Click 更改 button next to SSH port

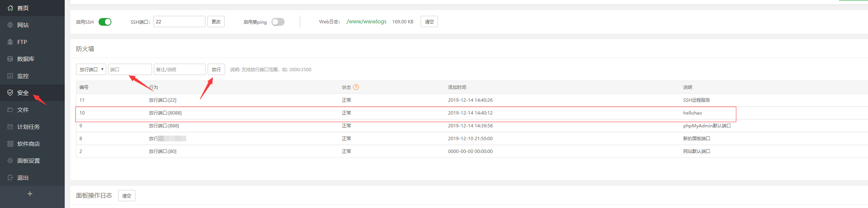point(216,21)
